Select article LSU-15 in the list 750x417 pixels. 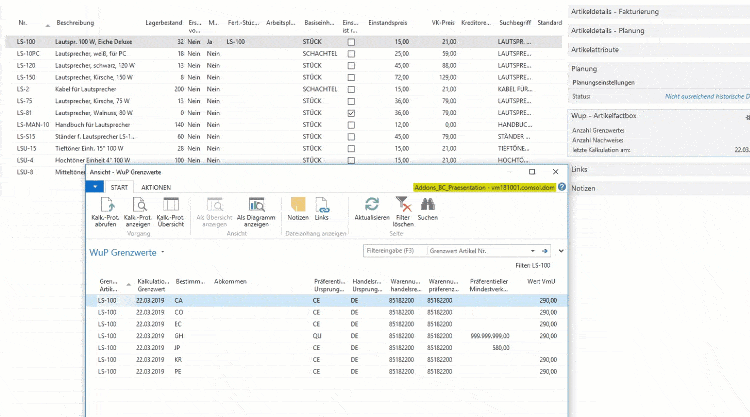coord(283,149)
